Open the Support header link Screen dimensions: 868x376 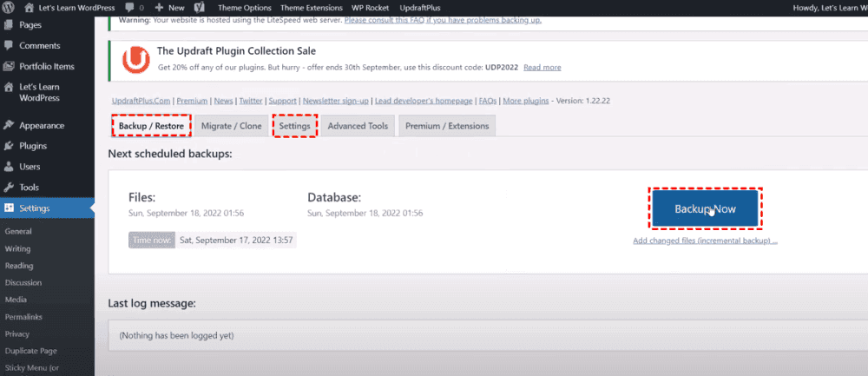click(x=283, y=101)
